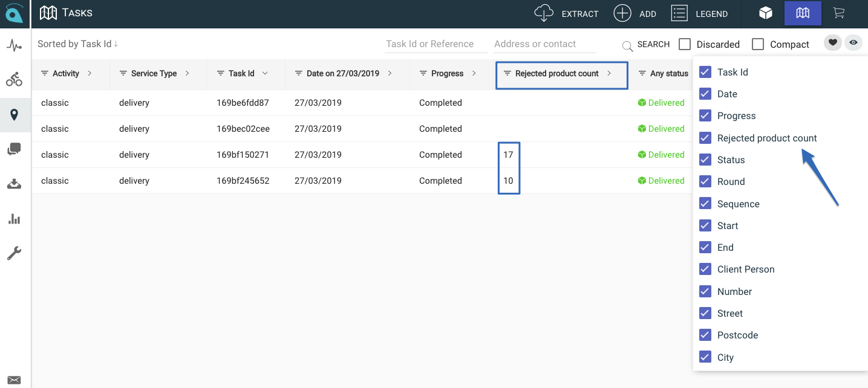Uncheck the Number column checkbox
This screenshot has width=868, height=388.
pos(705,291)
